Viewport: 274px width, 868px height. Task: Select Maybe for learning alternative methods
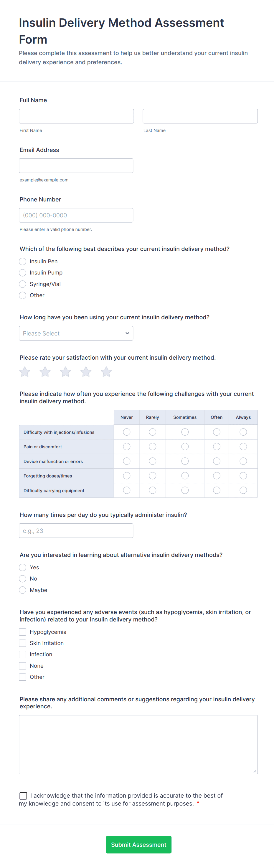coord(23,590)
